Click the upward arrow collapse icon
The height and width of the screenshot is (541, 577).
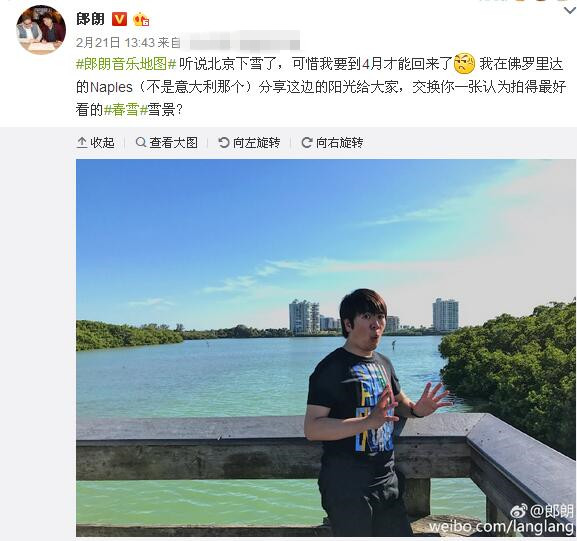(82, 142)
